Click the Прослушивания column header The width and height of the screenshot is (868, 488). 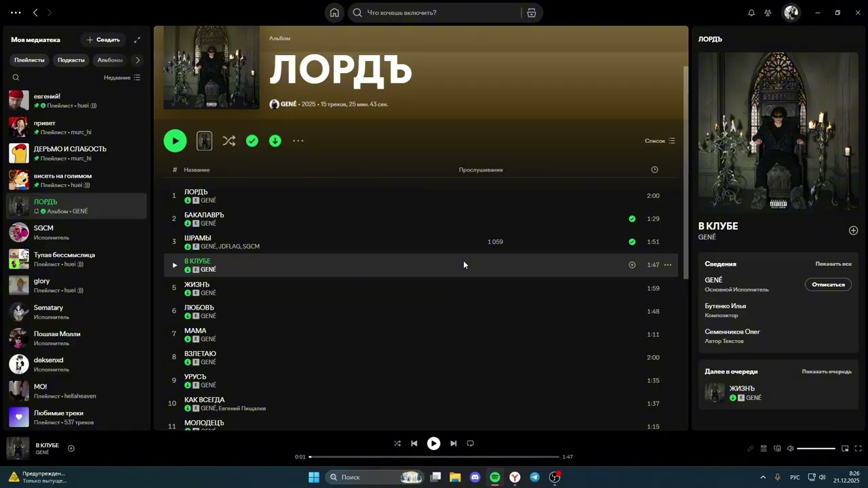tap(481, 169)
